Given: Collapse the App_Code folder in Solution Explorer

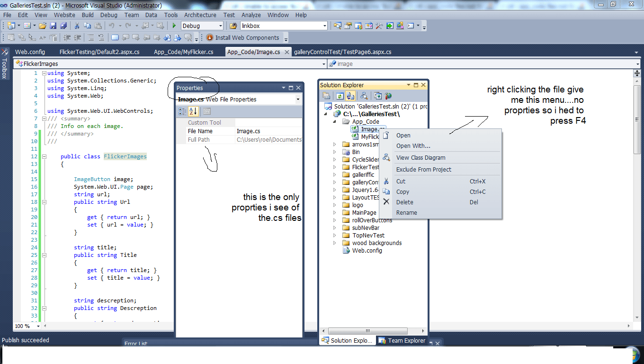Looking at the screenshot, I should [x=333, y=121].
